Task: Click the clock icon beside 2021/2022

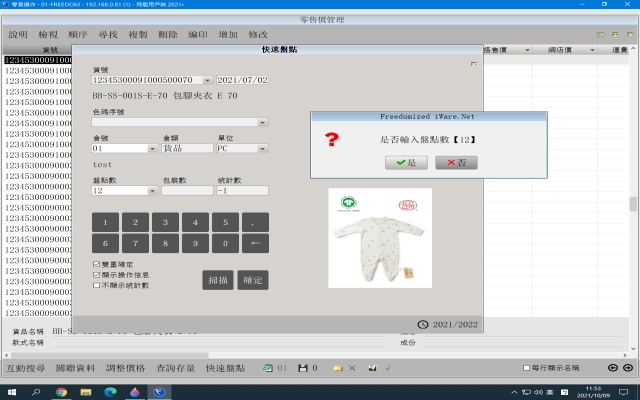Action: [x=423, y=324]
